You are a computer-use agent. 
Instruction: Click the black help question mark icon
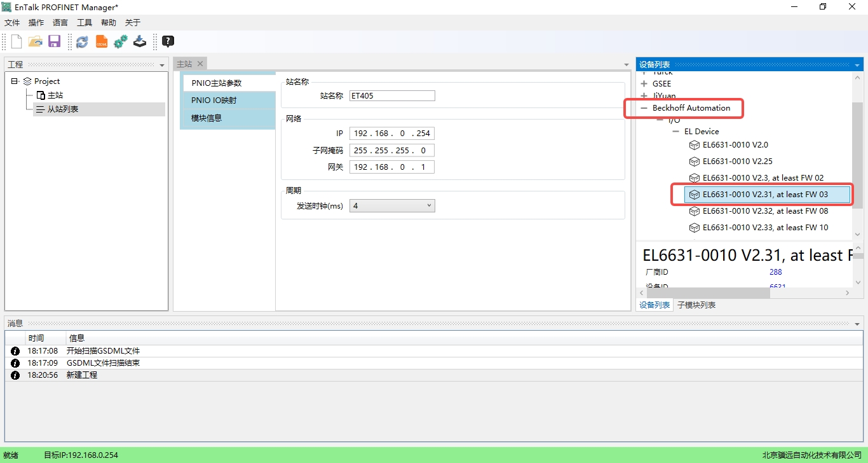point(168,42)
